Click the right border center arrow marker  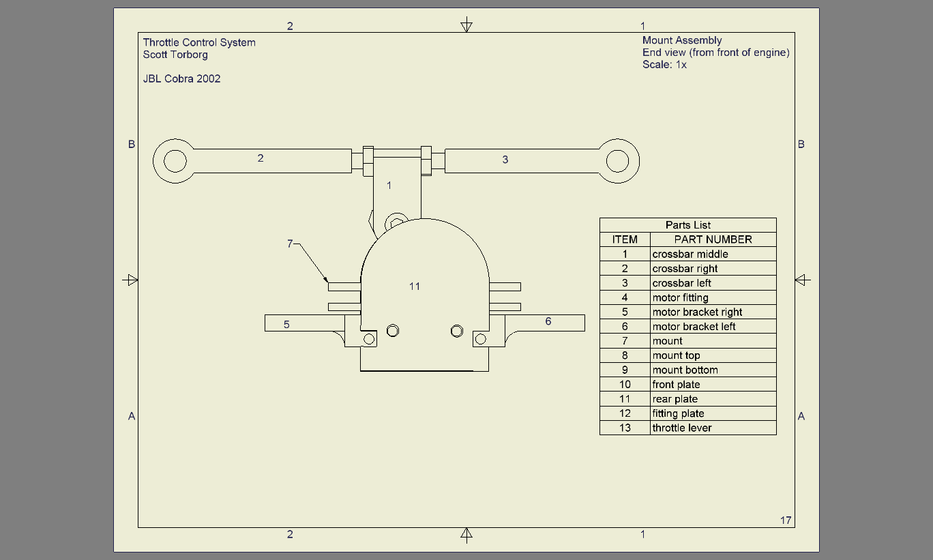click(x=803, y=280)
